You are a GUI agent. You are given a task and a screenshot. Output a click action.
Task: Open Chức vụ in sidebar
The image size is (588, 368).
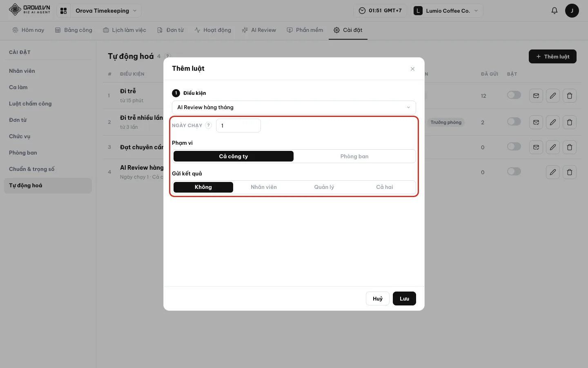coord(48,137)
